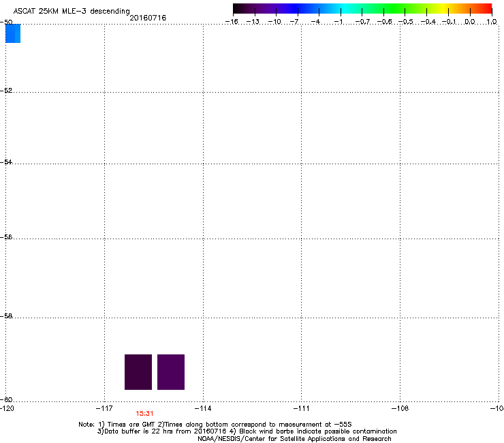Screen dimensions: 504x443
Task: Click the date label 20160716
Action: pyautogui.click(x=148, y=18)
